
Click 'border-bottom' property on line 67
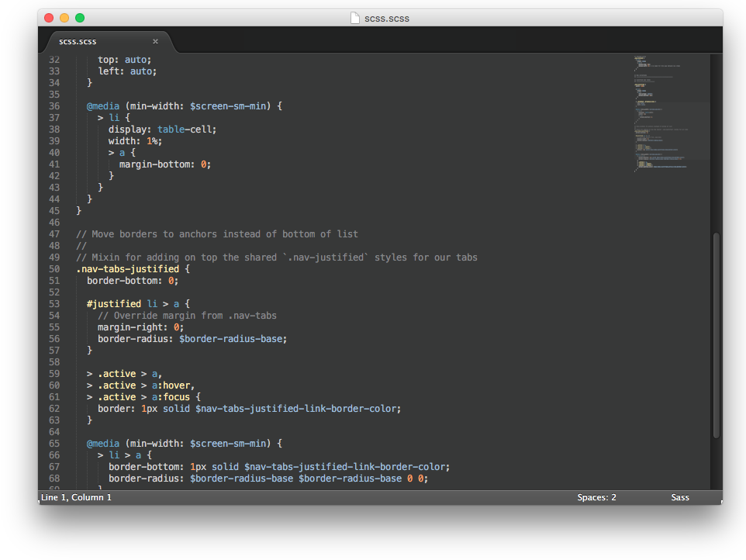tap(143, 467)
